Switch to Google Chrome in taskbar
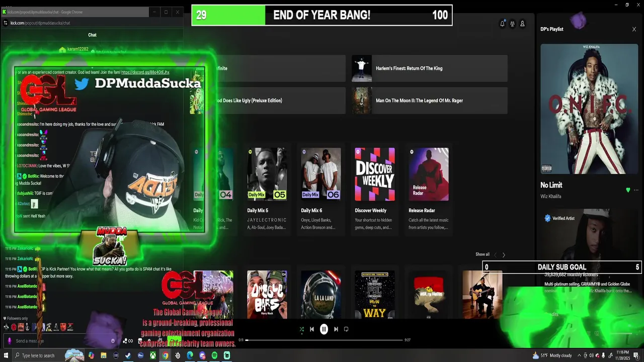Screen dimensions: 644x362 pos(165,355)
